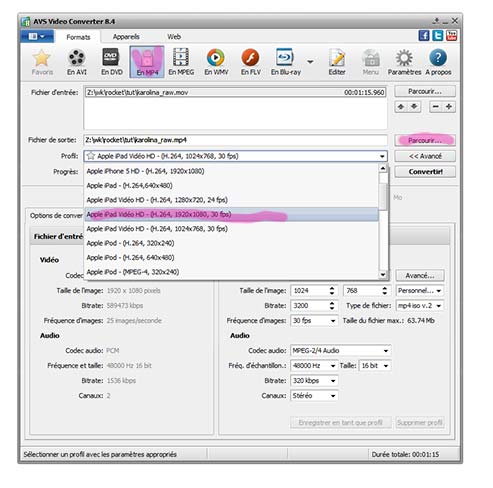Adjust width 1024 spinner arrows
Image resolution: width=493 pixels, height=488 pixels.
[x=332, y=291]
